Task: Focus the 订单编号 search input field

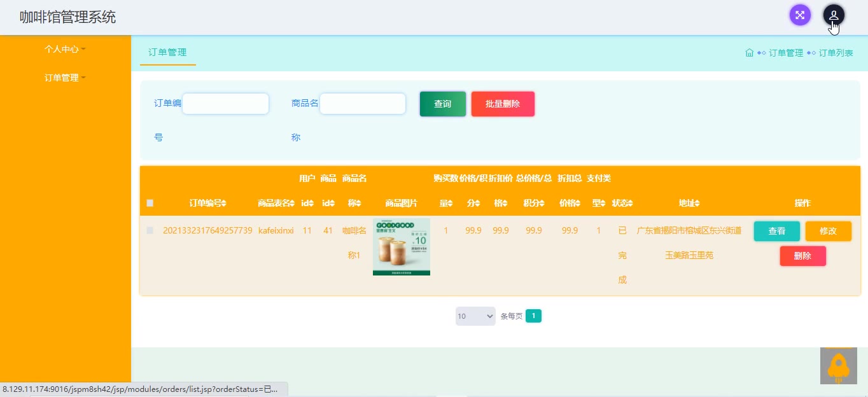Action: point(225,104)
